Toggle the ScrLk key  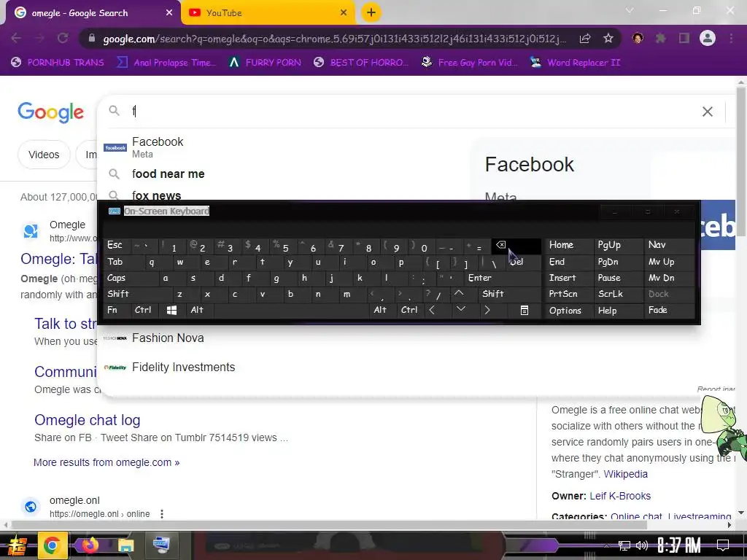tap(617, 294)
